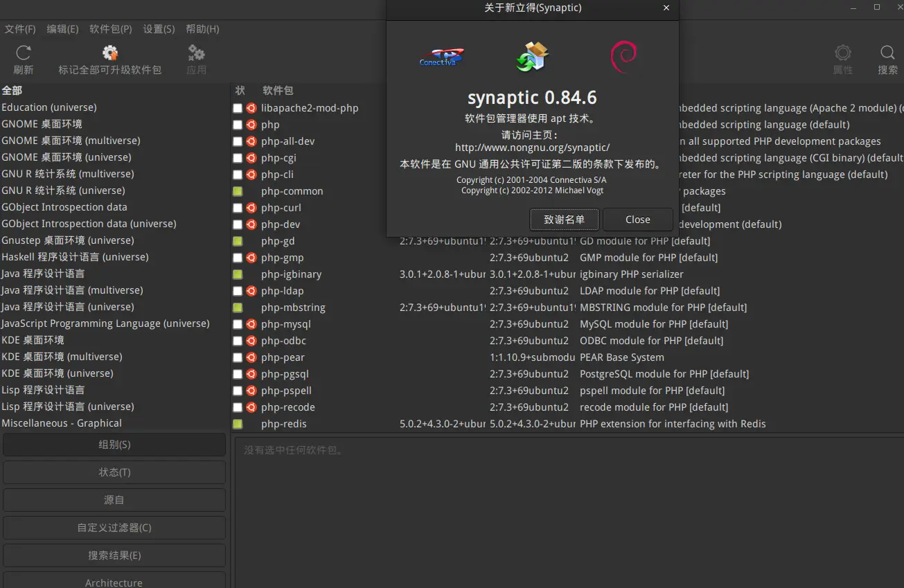The width and height of the screenshot is (904, 588).
Task: Close the 关于新立得 dialog with X
Action: [666, 8]
